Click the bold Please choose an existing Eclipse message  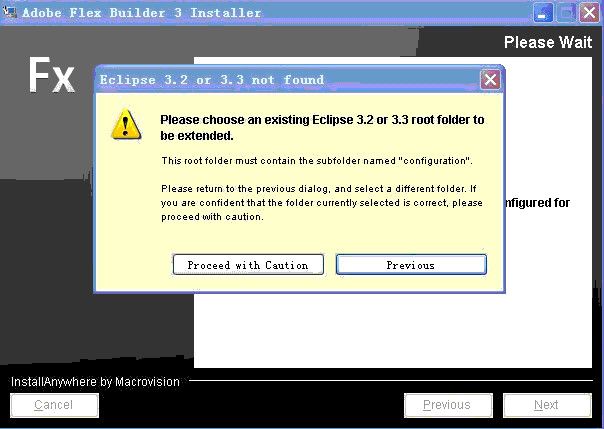tap(322, 127)
